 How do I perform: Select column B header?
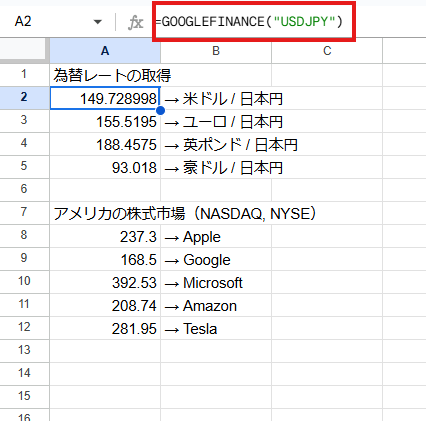216,51
